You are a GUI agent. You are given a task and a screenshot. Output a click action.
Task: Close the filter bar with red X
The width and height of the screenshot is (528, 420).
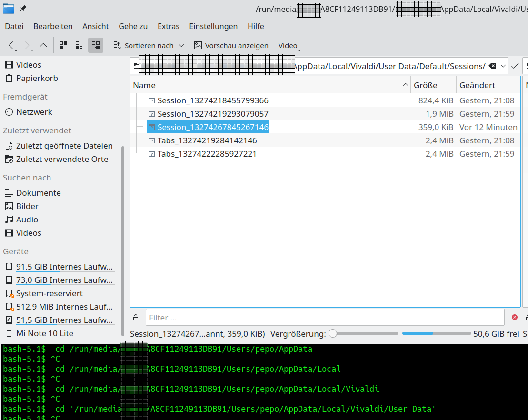[515, 317]
